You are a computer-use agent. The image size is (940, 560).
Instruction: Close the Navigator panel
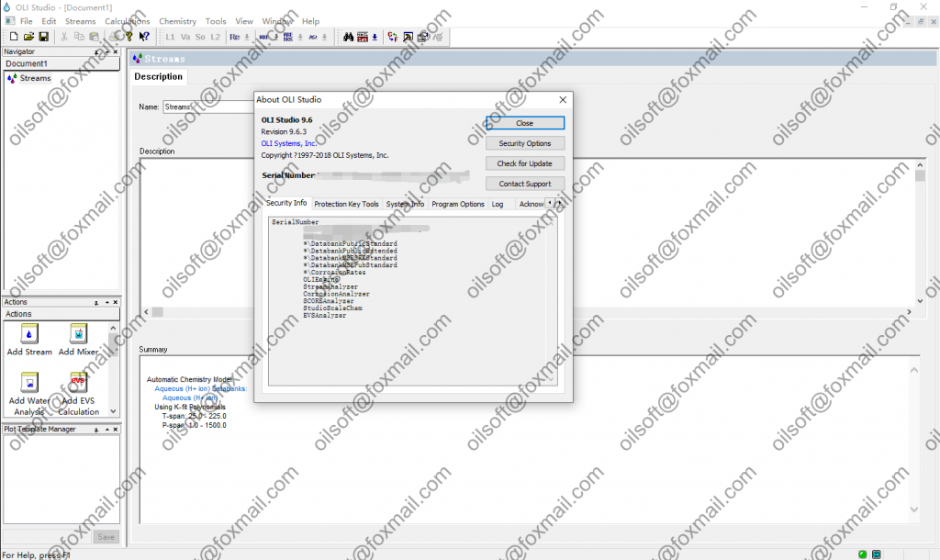coord(116,52)
